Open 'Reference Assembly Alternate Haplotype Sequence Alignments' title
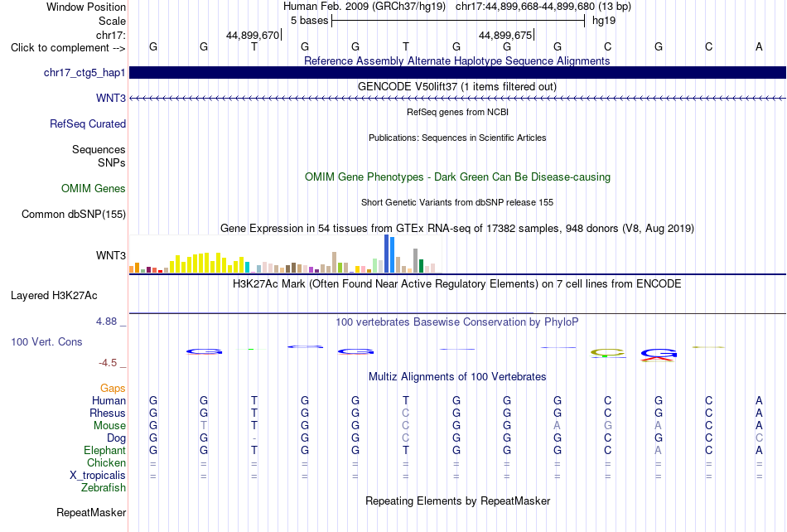 tap(457, 60)
